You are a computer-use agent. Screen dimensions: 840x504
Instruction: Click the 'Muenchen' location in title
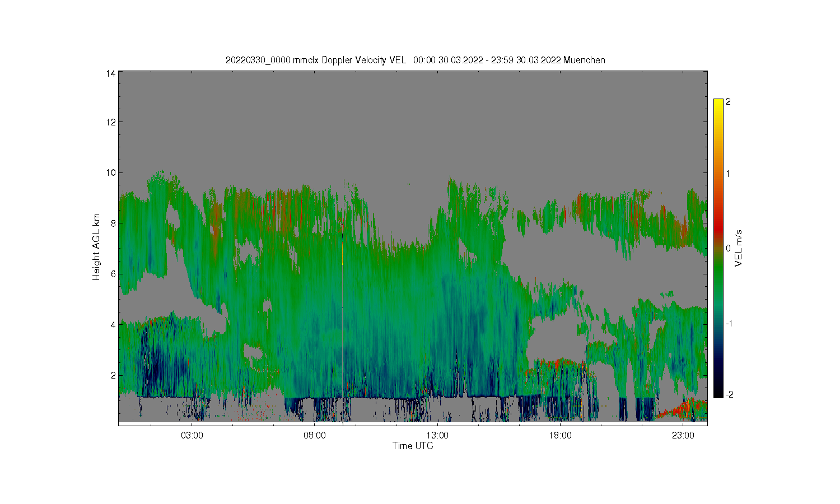(x=584, y=60)
